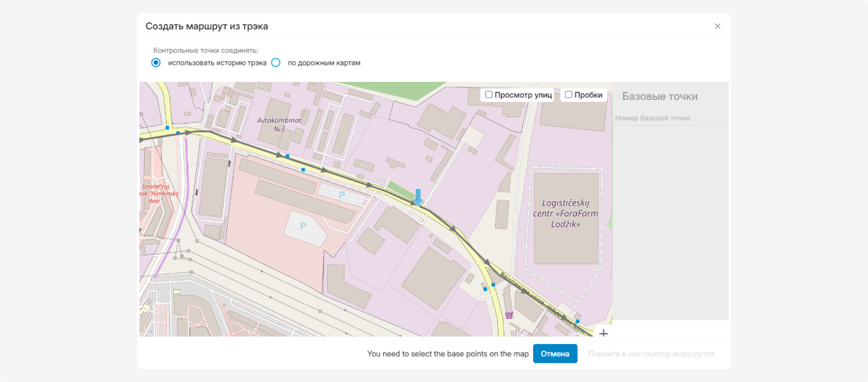Select 'по дорожным картам' radio option
This screenshot has height=382, width=868.
276,62
